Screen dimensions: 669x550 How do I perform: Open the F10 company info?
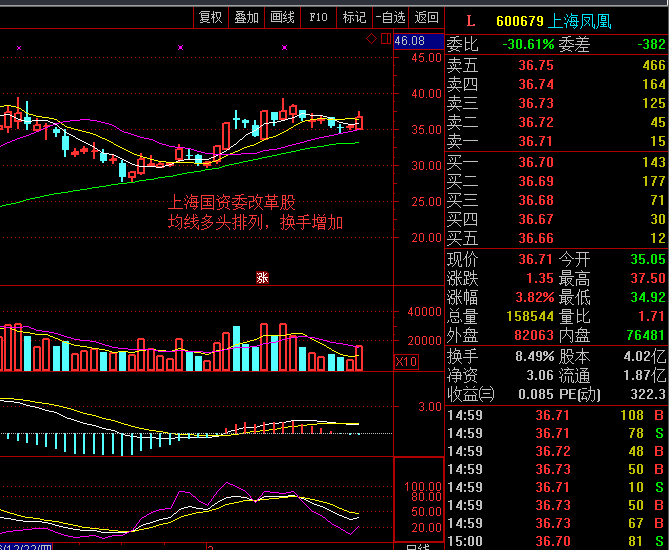pyautogui.click(x=318, y=17)
